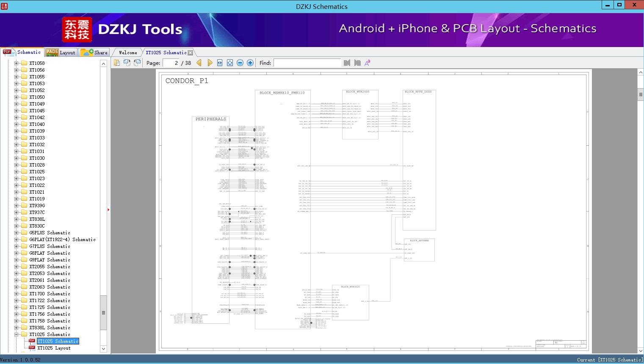
Task: Close the XT1025 Schematic tab
Action: tap(190, 53)
